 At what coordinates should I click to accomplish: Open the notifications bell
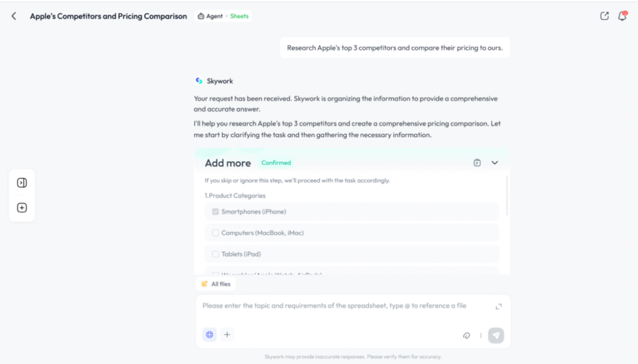tap(622, 16)
